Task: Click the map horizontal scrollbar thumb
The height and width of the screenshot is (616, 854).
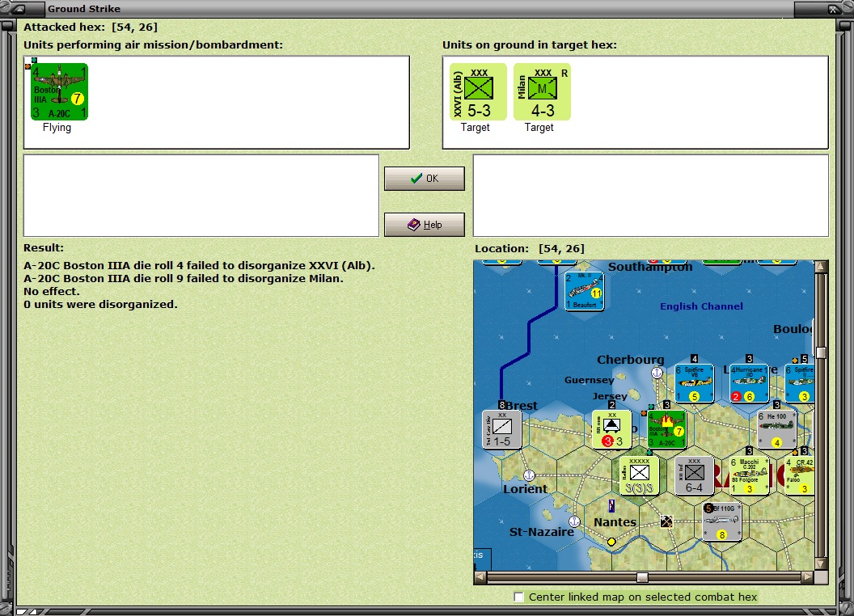Action: click(x=642, y=576)
